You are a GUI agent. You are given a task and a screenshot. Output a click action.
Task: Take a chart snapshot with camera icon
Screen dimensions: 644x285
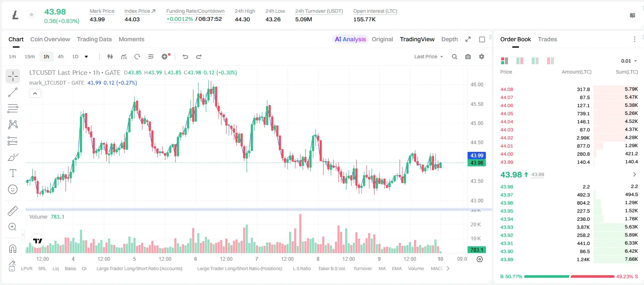(468, 57)
